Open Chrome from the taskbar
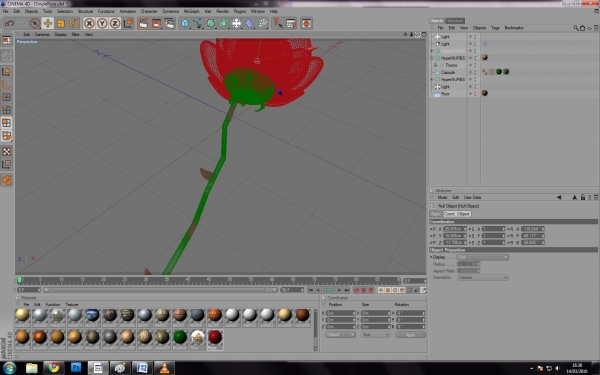 pos(54,368)
